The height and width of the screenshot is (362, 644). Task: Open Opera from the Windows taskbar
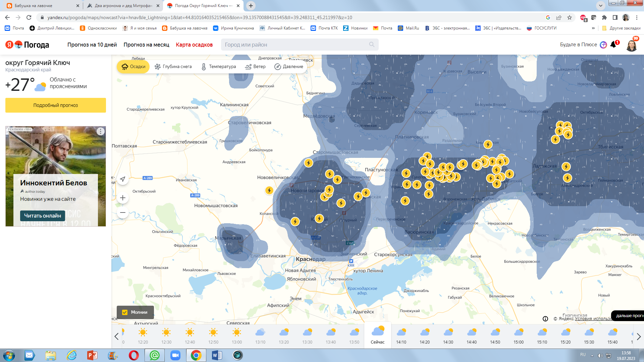[133, 355]
